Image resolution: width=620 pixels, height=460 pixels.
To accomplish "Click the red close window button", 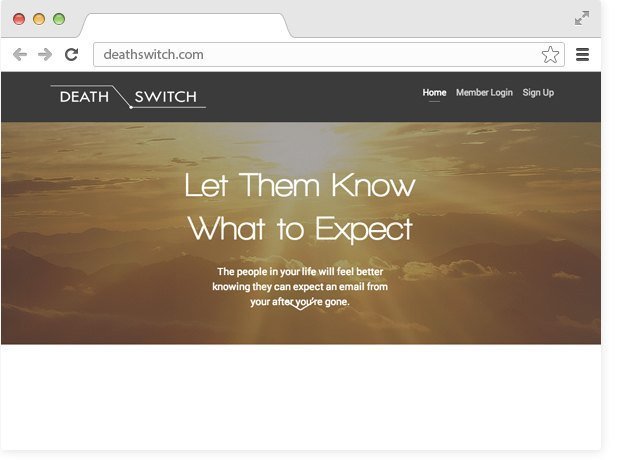I will [x=19, y=19].
